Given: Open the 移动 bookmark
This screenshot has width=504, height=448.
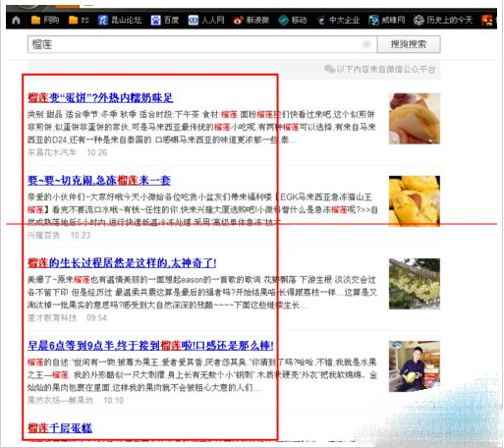Looking at the screenshot, I should point(293,21).
